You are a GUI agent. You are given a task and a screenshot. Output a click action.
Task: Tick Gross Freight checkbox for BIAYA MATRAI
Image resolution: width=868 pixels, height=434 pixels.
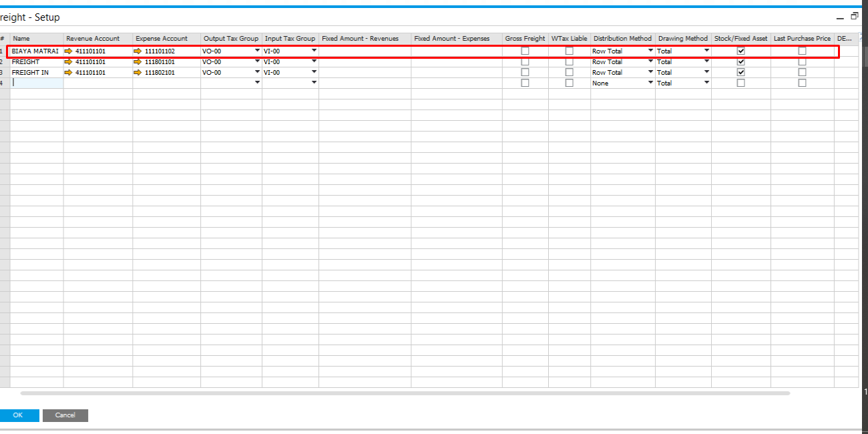(x=525, y=51)
